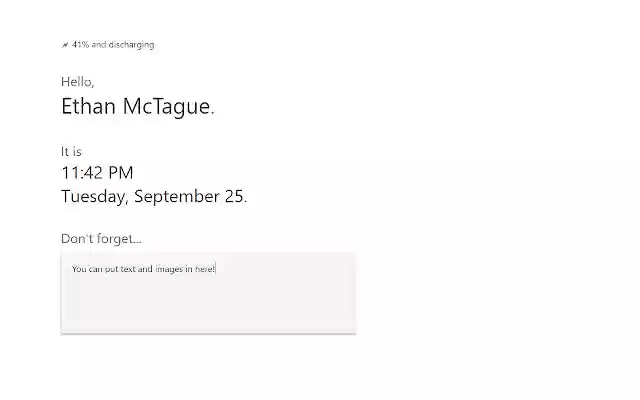Click the 'You can put text' note line
Image resolution: width=640 pixels, height=400 pixels.
(x=143, y=269)
